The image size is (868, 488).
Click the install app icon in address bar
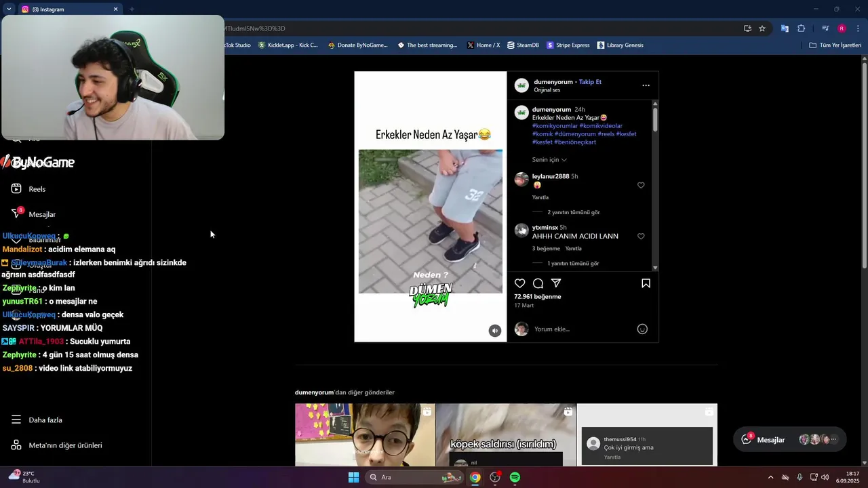(747, 28)
